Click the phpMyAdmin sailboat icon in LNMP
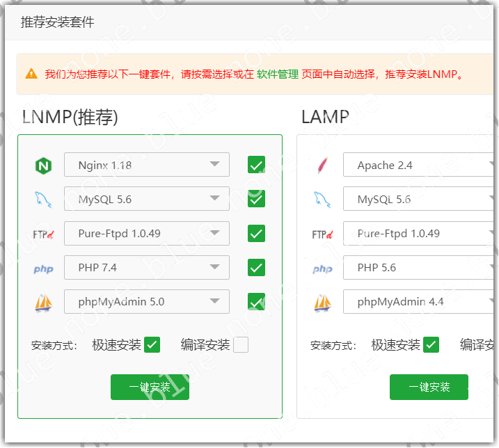The width and height of the screenshot is (499, 448). [x=43, y=303]
